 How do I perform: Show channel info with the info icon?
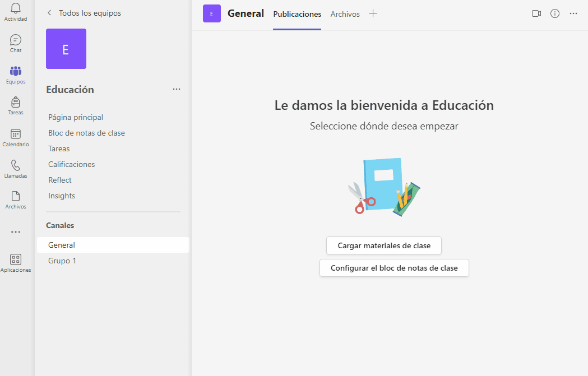[555, 13]
